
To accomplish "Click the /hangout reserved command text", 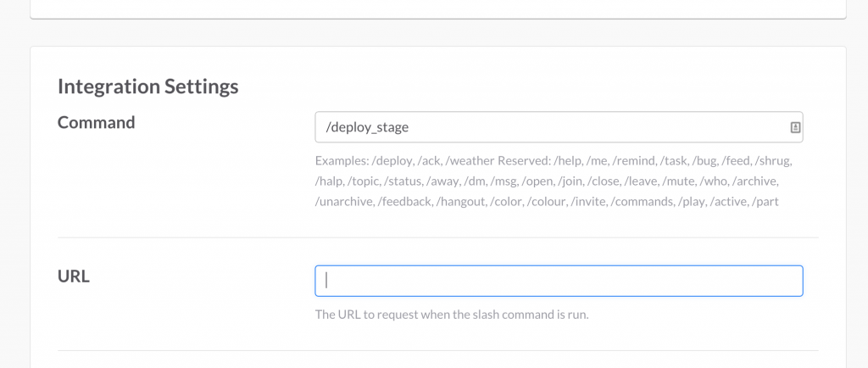I will coord(461,202).
